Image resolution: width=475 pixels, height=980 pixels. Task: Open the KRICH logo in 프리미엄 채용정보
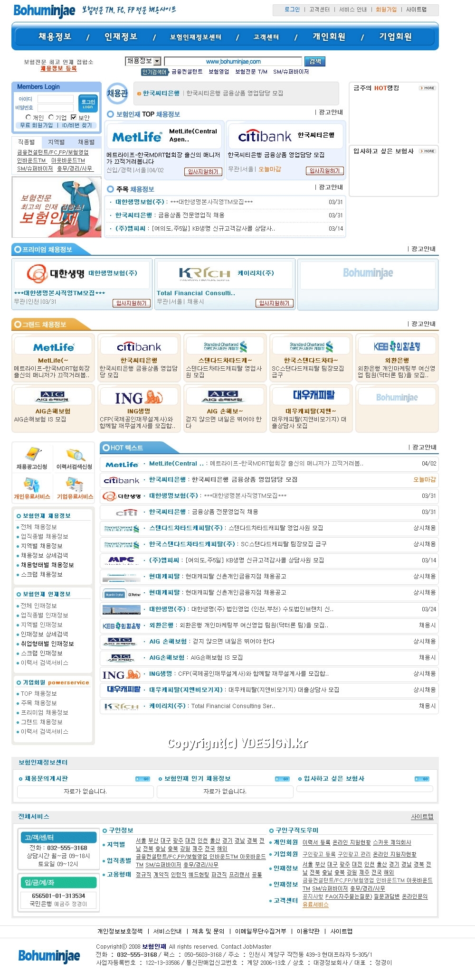(x=205, y=274)
